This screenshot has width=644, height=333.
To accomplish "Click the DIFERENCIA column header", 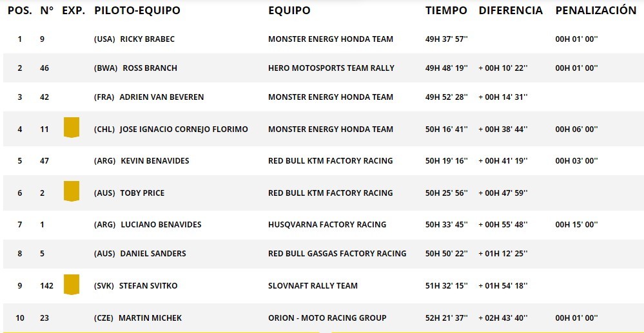I will coord(511,10).
